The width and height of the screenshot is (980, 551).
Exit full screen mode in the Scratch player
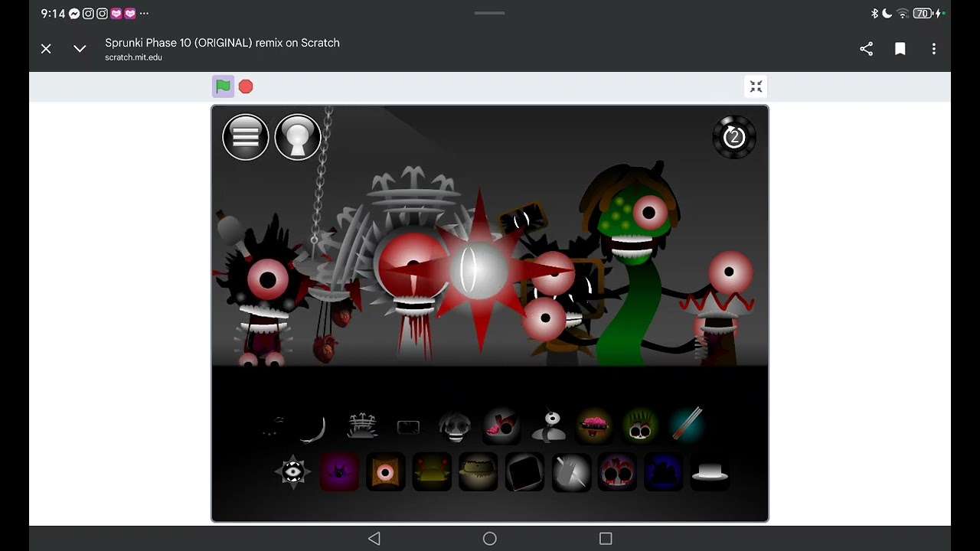click(x=756, y=86)
